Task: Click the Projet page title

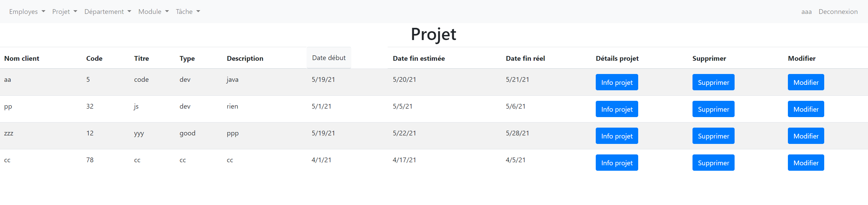Action: 433,34
